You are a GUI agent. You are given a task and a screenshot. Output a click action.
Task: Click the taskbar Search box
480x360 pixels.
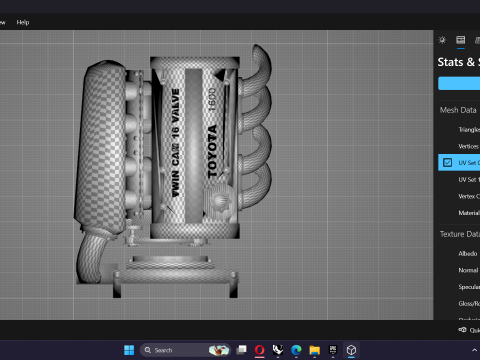185,350
